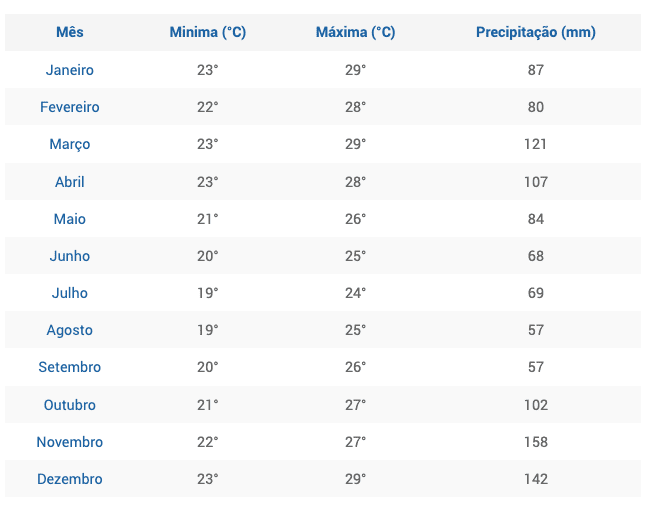
Task: Select the Março link
Action: coord(70,144)
